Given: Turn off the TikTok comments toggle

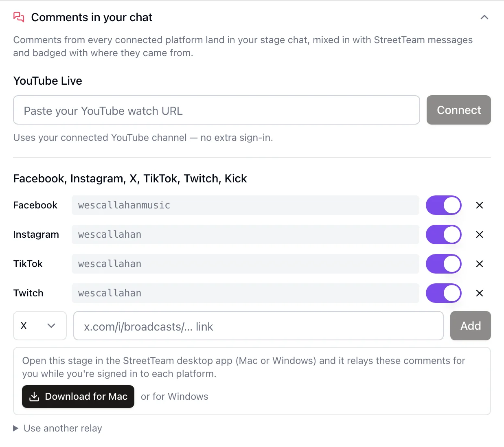Looking at the screenshot, I should coord(444,264).
